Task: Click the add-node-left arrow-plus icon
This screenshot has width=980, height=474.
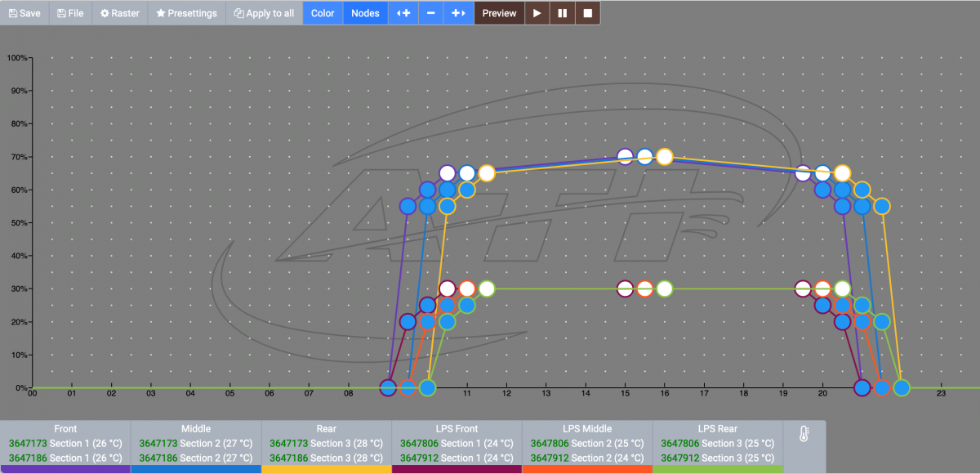Action: (x=403, y=13)
